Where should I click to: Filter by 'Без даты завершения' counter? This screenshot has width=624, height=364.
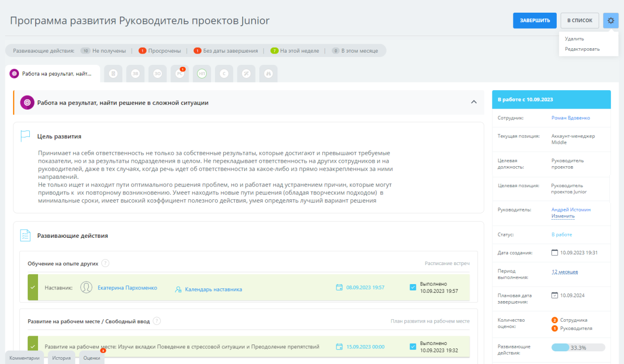(226, 50)
